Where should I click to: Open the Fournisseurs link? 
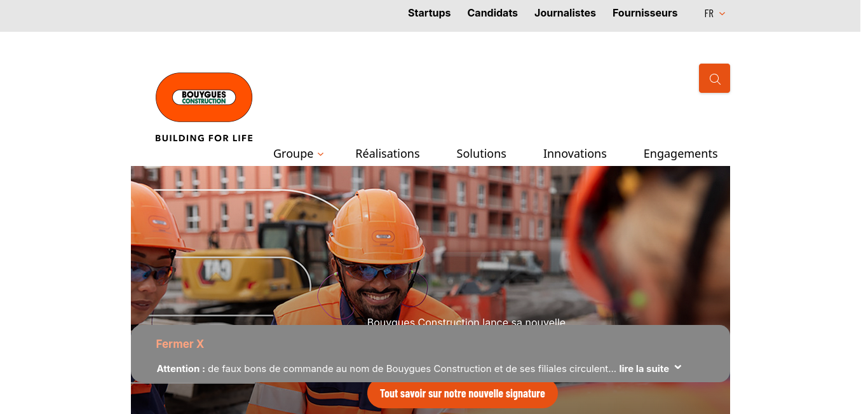pyautogui.click(x=645, y=13)
